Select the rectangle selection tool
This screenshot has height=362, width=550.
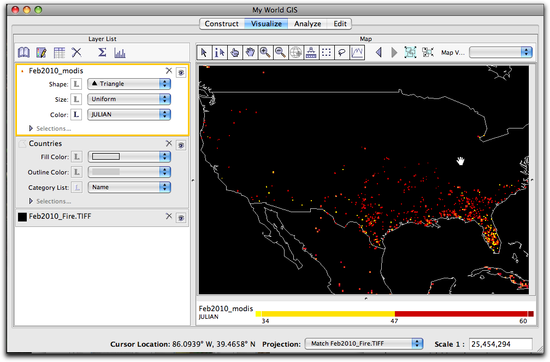click(326, 53)
